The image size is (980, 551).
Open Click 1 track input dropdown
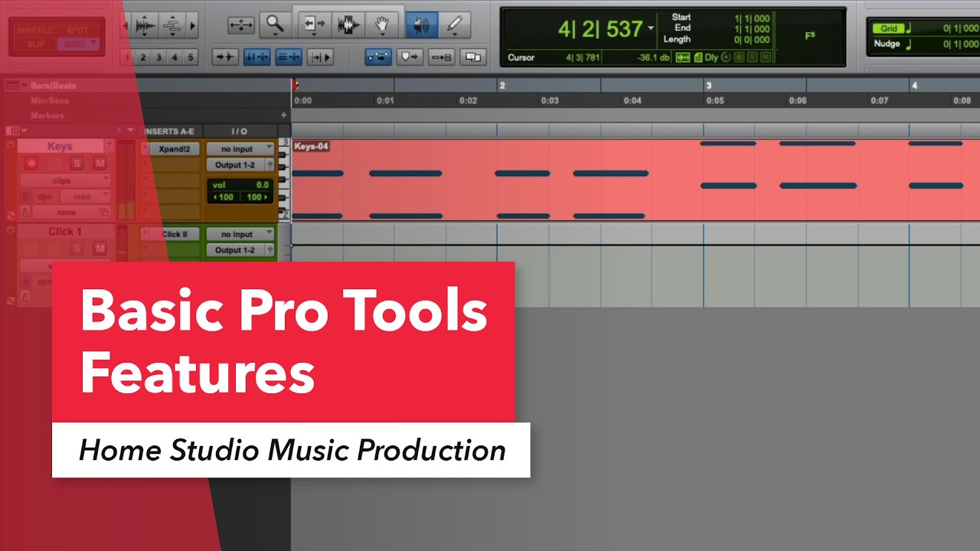coord(240,234)
